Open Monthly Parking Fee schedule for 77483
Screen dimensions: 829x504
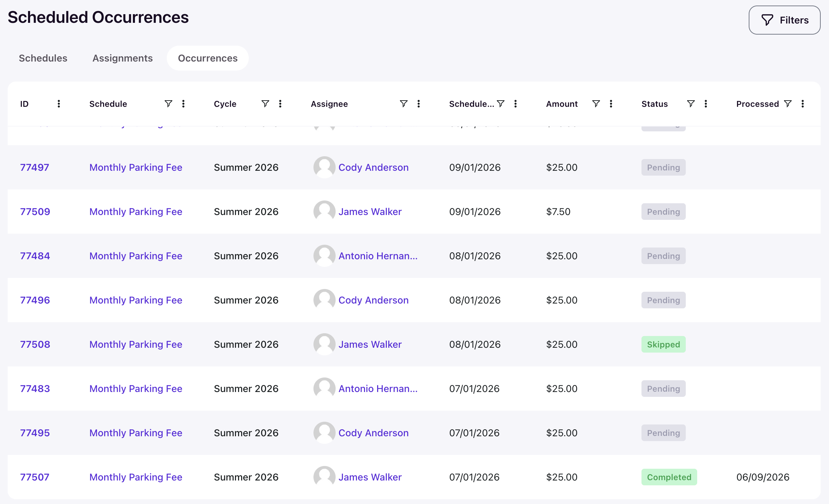(x=136, y=389)
